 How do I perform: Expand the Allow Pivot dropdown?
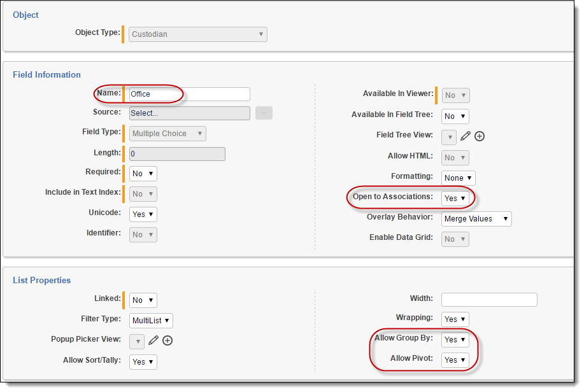pos(455,360)
